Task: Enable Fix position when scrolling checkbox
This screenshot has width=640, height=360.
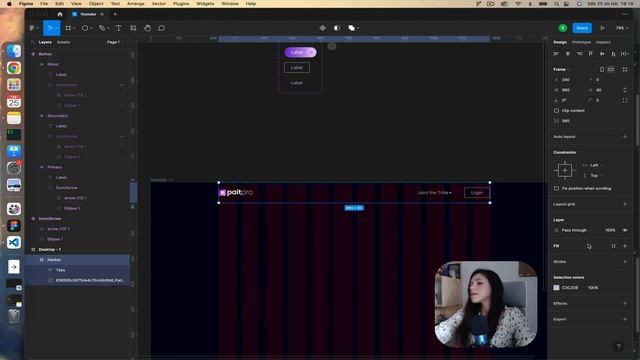Action: [x=556, y=189]
